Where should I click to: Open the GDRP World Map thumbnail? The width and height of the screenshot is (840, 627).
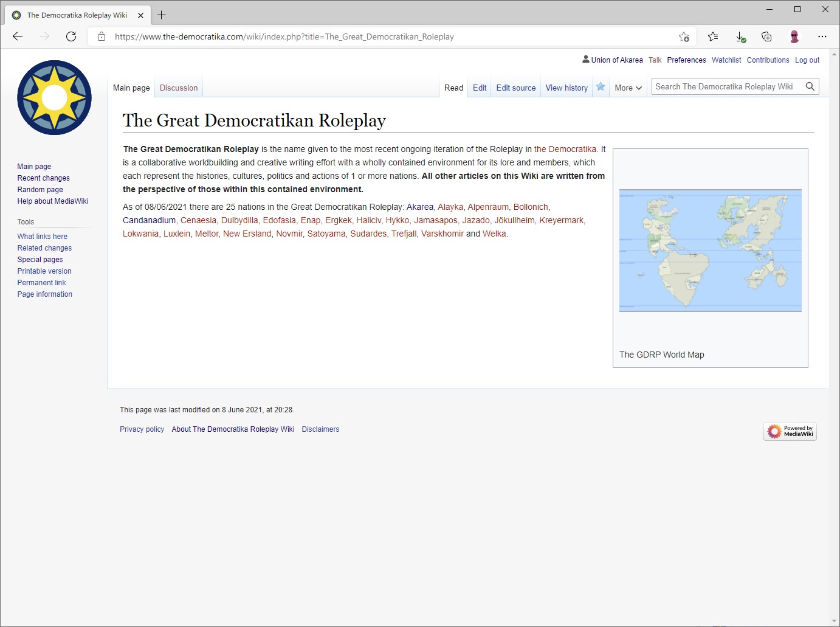710,251
